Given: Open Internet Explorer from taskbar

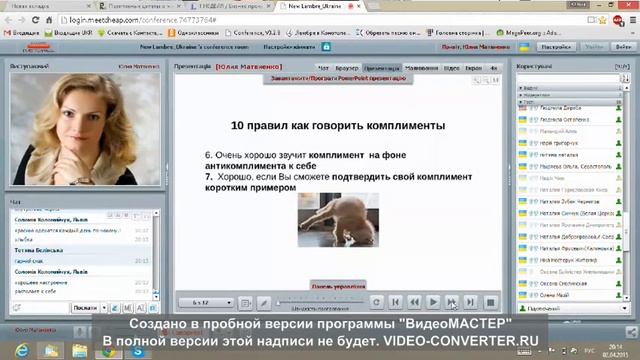Looking at the screenshot, I should point(22,351).
